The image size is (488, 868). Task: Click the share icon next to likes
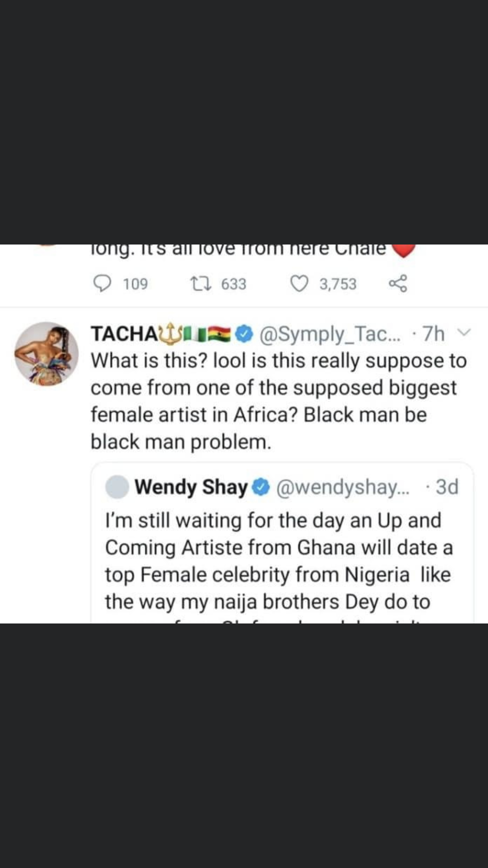398,283
